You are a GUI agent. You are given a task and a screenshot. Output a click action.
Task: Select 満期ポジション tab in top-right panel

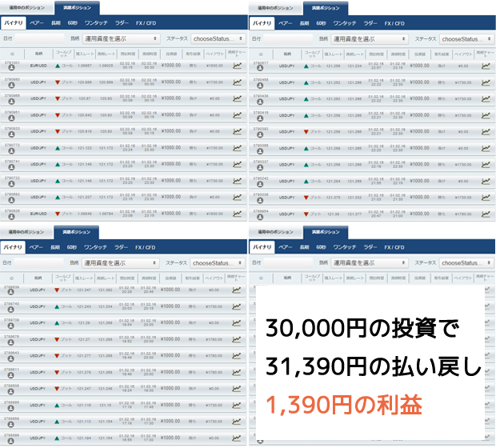[326, 8]
